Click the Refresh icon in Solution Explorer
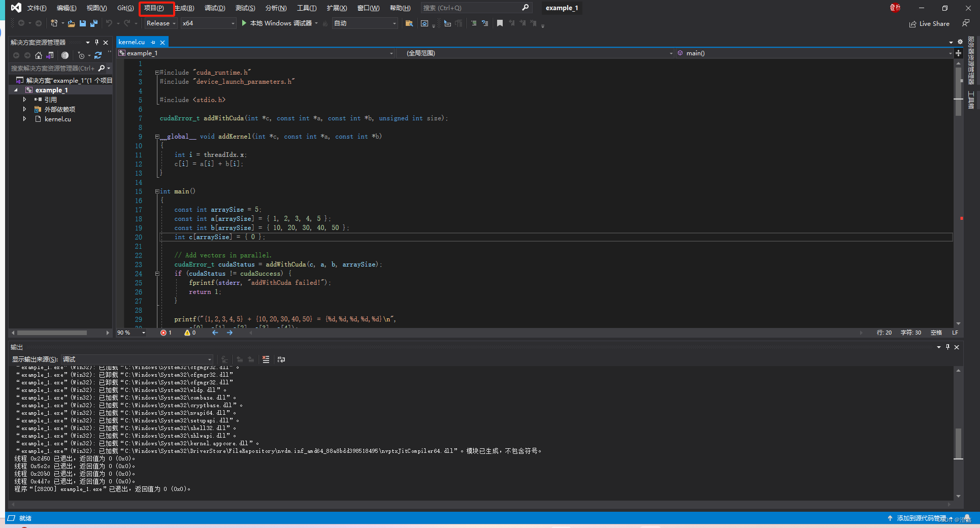980x528 pixels. point(97,55)
